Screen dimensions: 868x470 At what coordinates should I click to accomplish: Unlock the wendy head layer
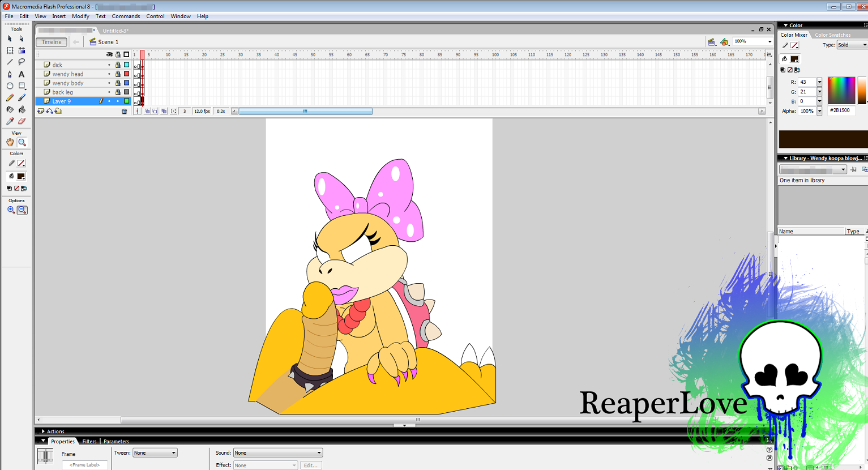point(118,74)
